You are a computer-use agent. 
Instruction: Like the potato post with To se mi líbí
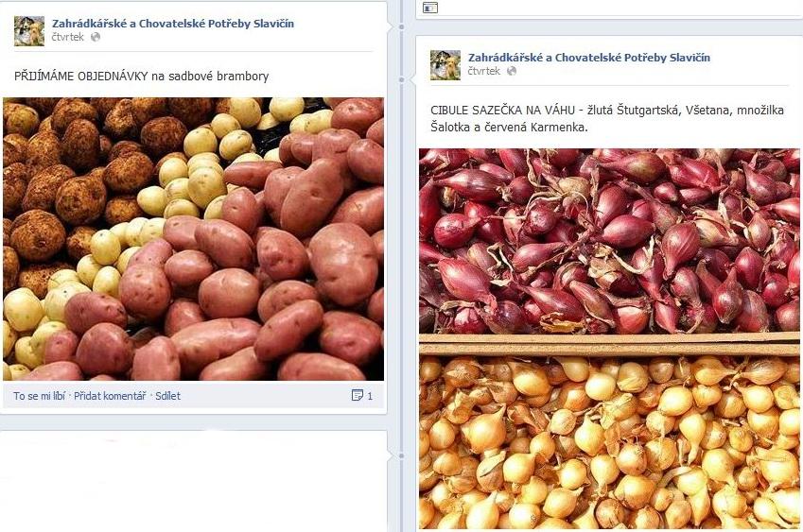40,395
